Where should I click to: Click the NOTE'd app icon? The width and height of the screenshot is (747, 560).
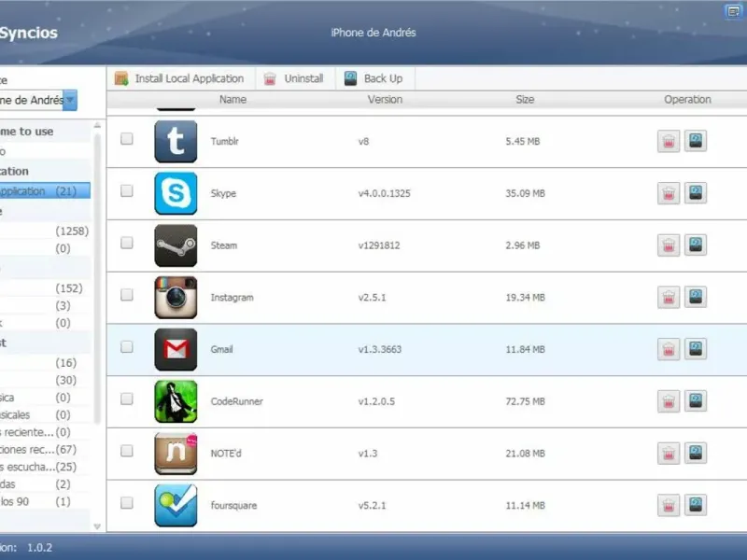click(x=176, y=454)
